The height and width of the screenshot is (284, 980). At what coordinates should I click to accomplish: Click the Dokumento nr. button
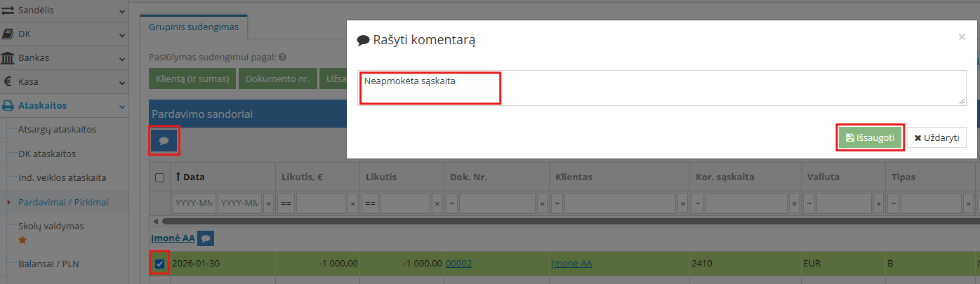[278, 79]
